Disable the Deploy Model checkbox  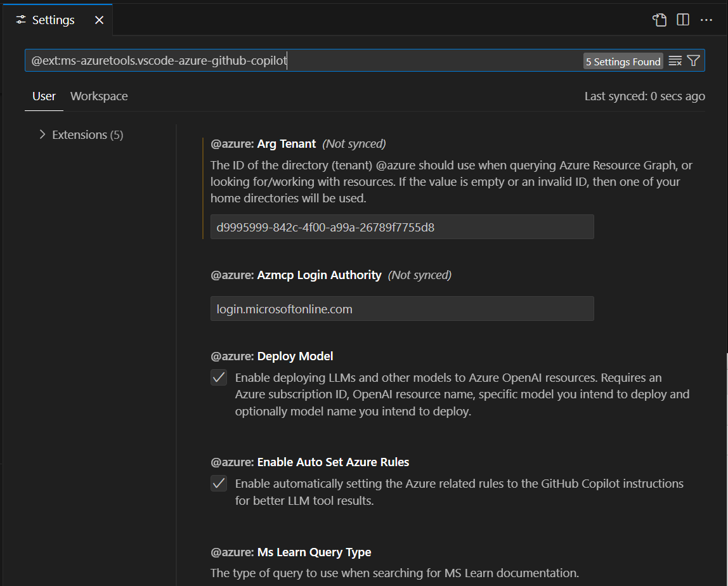[218, 377]
